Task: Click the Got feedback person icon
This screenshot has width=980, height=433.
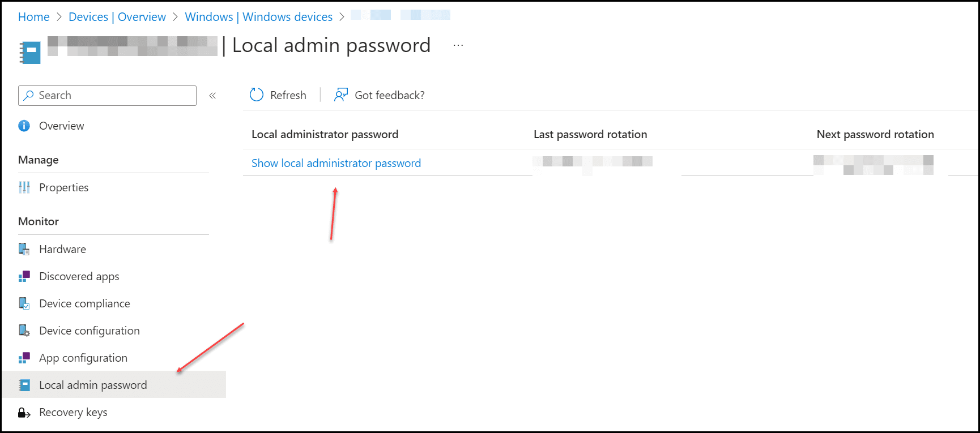Action: (x=340, y=95)
